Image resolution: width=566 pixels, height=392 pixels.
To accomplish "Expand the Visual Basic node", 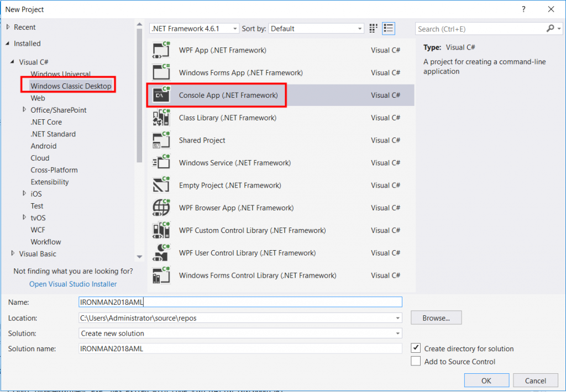I will point(13,253).
